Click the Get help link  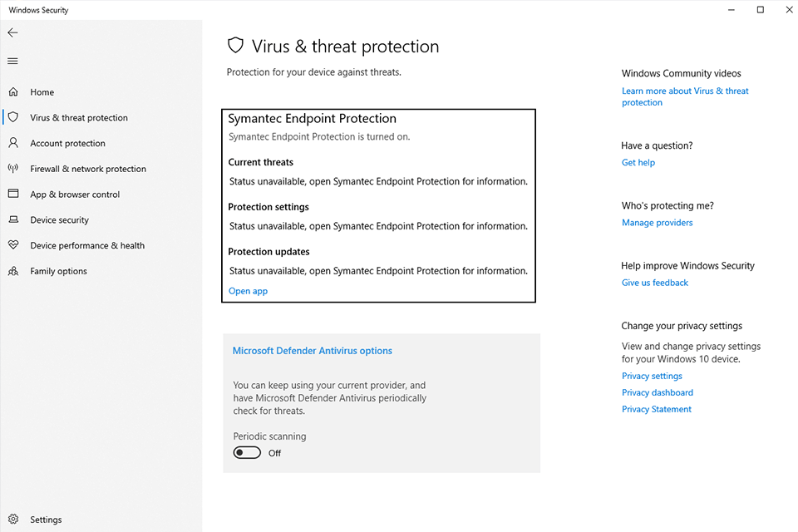[x=638, y=162]
